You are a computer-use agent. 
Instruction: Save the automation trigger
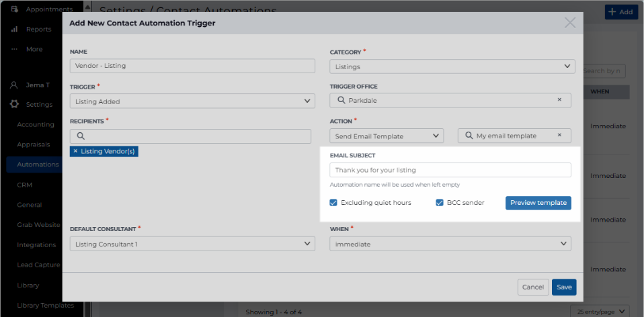pyautogui.click(x=564, y=287)
